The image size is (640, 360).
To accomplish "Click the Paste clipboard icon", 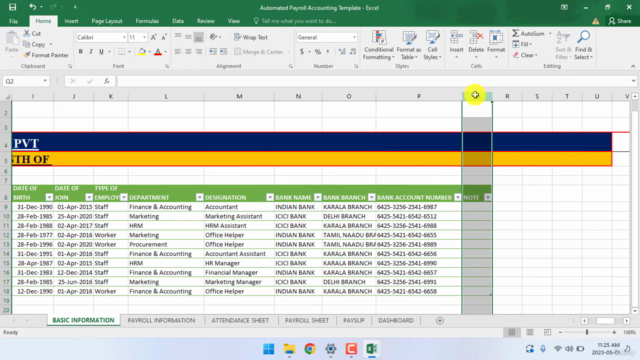I will click(12, 39).
